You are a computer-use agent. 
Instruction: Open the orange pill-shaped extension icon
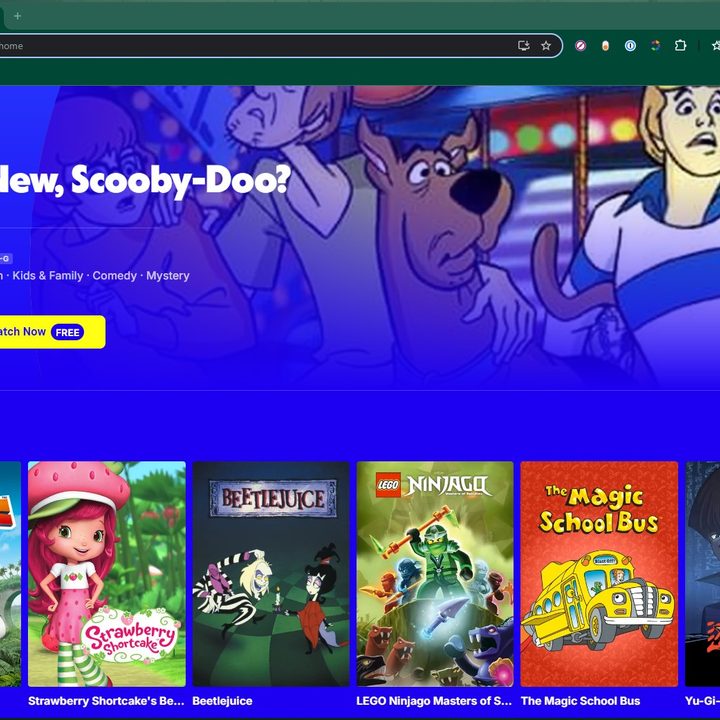point(605,45)
